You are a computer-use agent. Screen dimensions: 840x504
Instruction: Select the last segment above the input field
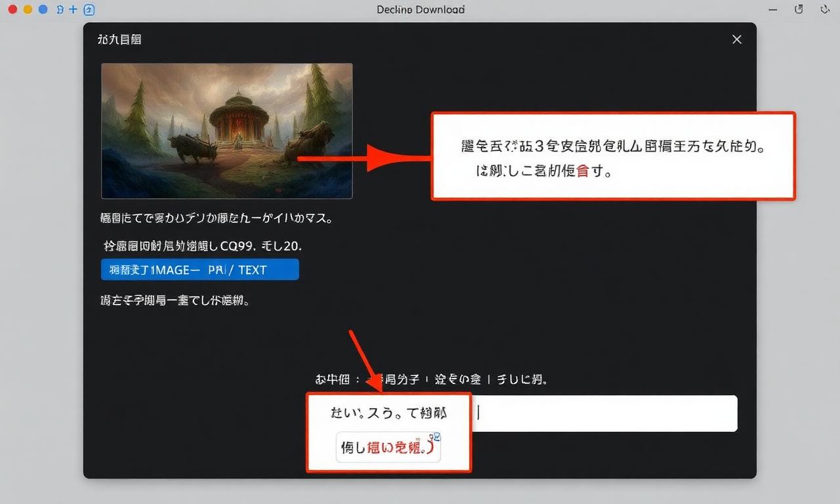(x=522, y=379)
